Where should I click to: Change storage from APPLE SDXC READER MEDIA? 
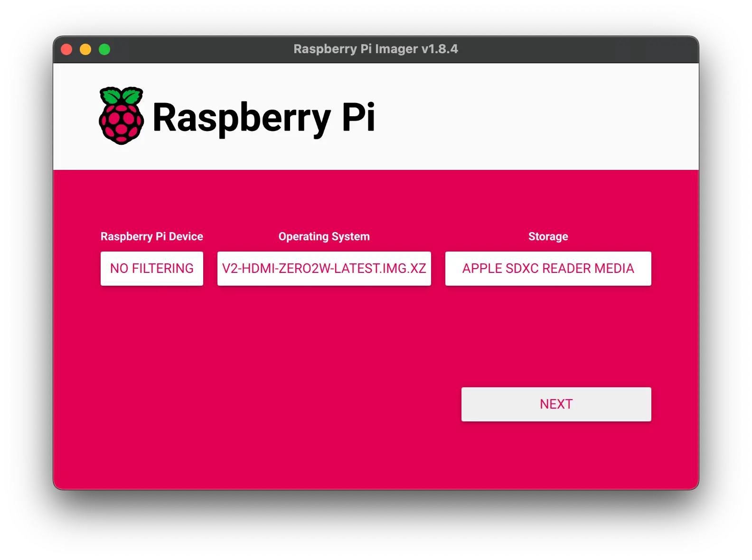click(x=548, y=269)
